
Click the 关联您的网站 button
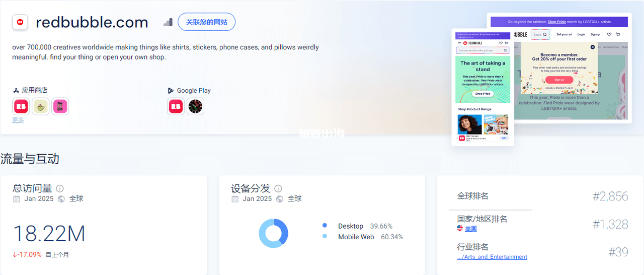[207, 22]
